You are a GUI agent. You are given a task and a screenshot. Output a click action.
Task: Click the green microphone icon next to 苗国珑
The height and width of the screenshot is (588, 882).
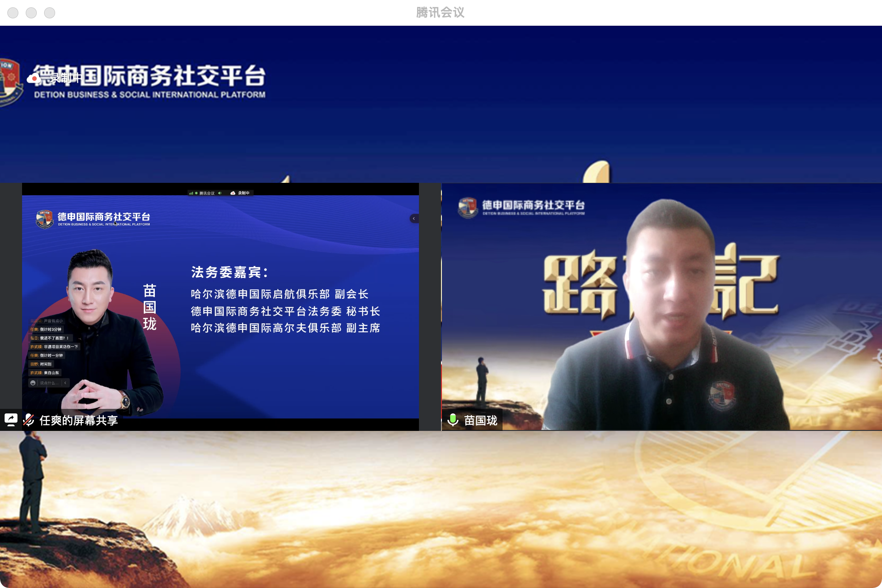pyautogui.click(x=453, y=420)
